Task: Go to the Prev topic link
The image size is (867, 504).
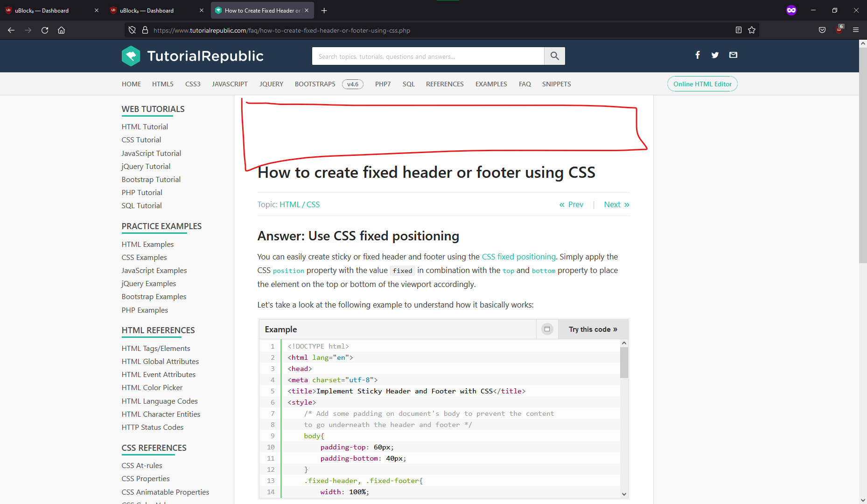Action: pos(571,204)
